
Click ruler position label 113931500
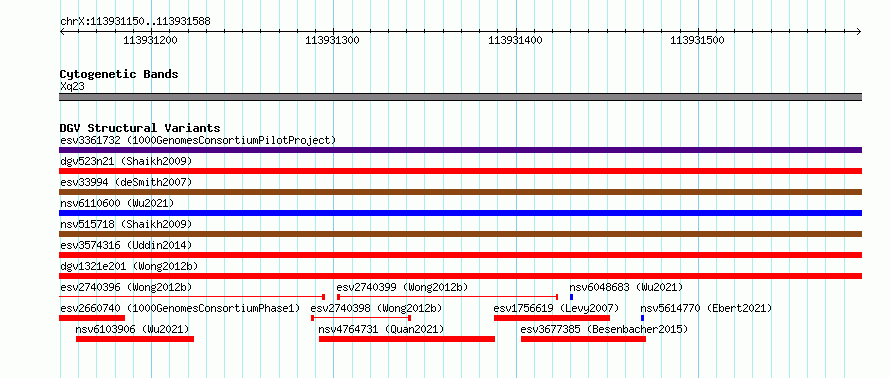tap(698, 40)
